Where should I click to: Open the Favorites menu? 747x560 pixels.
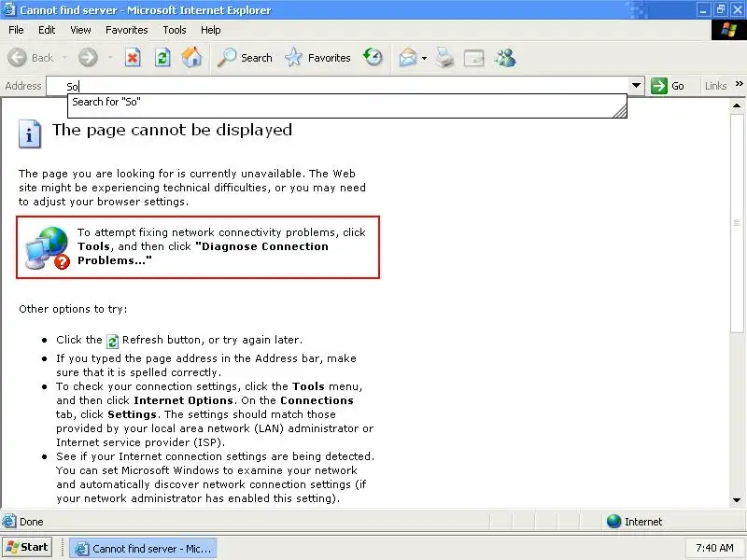pos(127,30)
